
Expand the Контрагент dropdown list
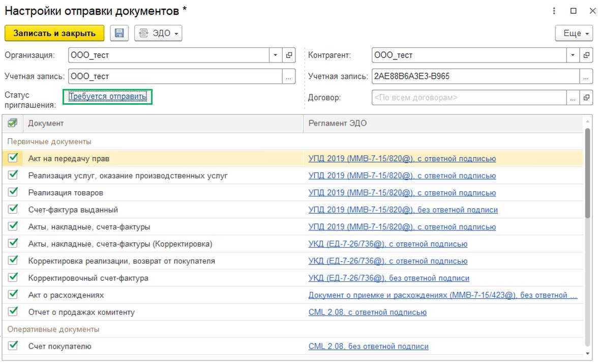(573, 55)
